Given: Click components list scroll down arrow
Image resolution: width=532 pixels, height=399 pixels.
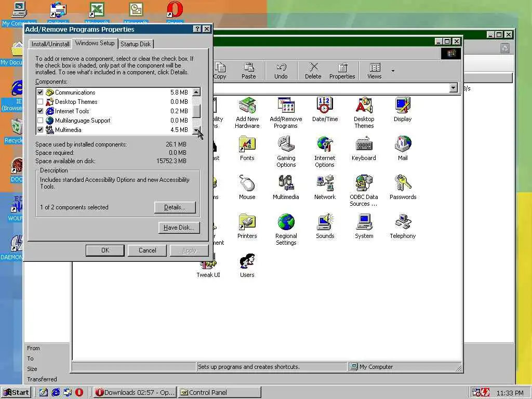Looking at the screenshot, I should point(196,130).
